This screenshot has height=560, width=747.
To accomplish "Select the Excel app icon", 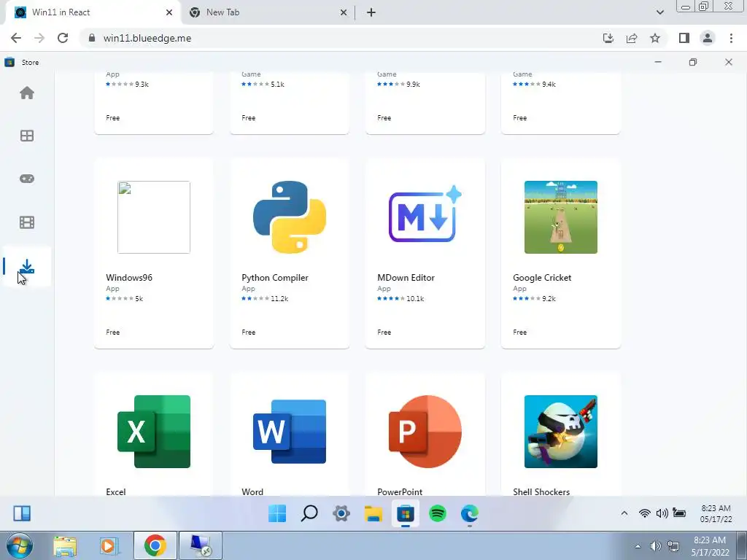I will click(x=153, y=432).
